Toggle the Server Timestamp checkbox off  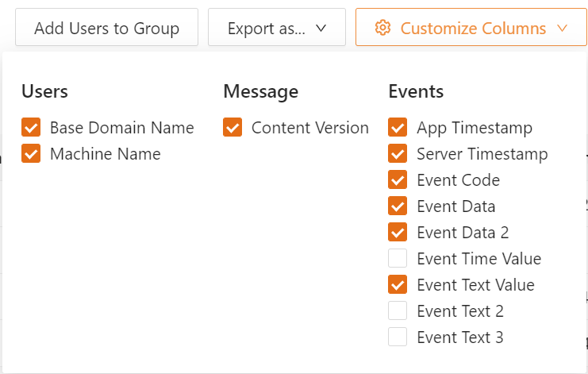coord(398,153)
